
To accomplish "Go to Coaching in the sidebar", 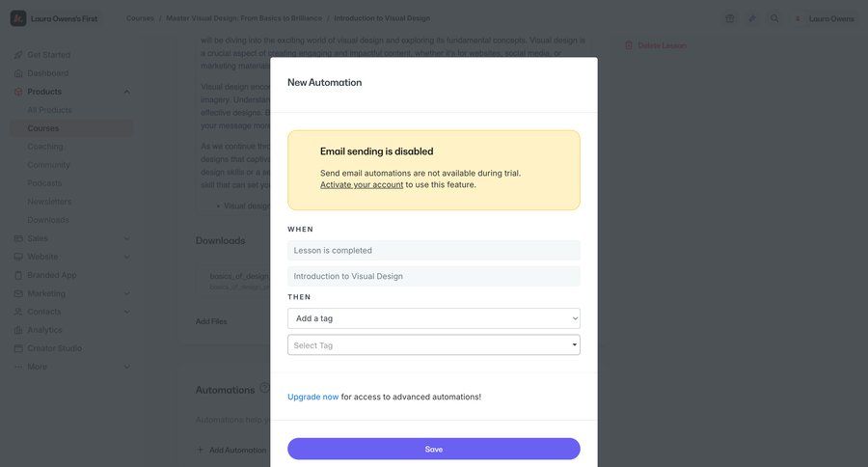I will click(x=45, y=147).
